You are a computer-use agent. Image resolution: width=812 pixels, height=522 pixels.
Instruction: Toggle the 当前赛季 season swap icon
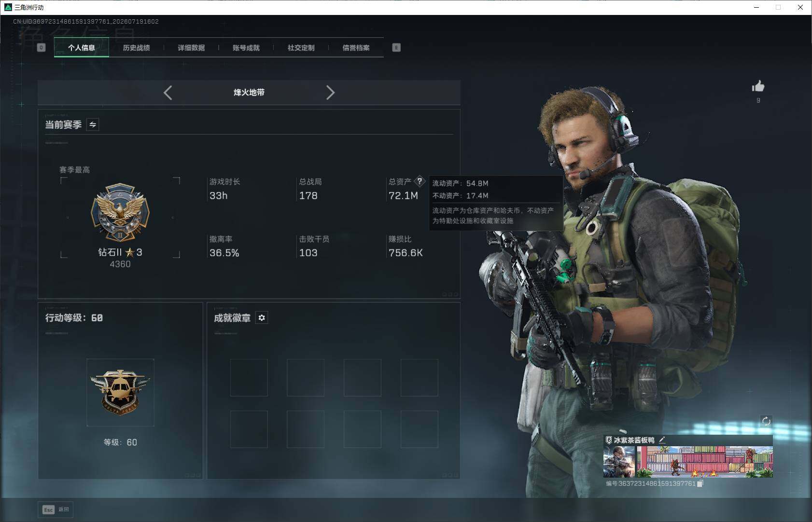[x=93, y=124]
